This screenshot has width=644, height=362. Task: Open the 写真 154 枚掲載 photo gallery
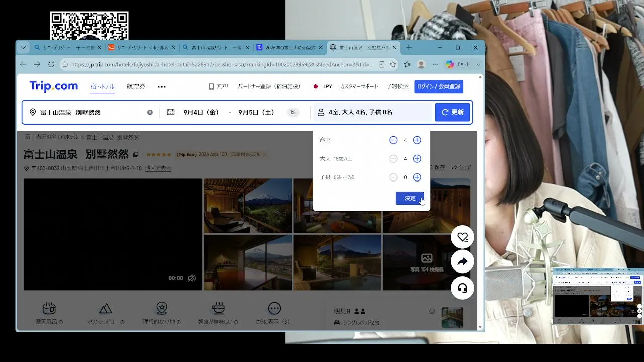point(427,262)
